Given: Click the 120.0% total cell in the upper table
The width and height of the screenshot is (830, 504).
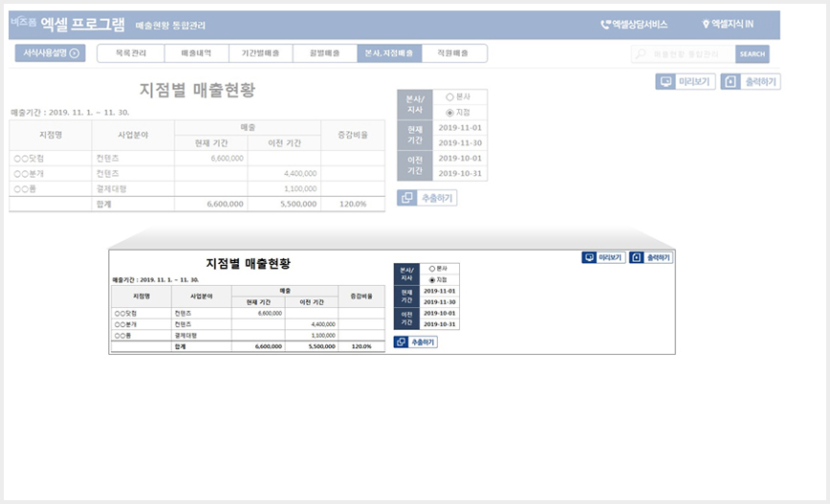Looking at the screenshot, I should click(353, 204).
